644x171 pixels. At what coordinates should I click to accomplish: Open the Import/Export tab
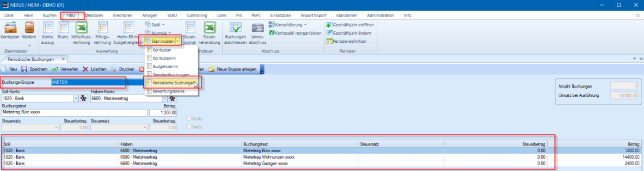click(313, 15)
